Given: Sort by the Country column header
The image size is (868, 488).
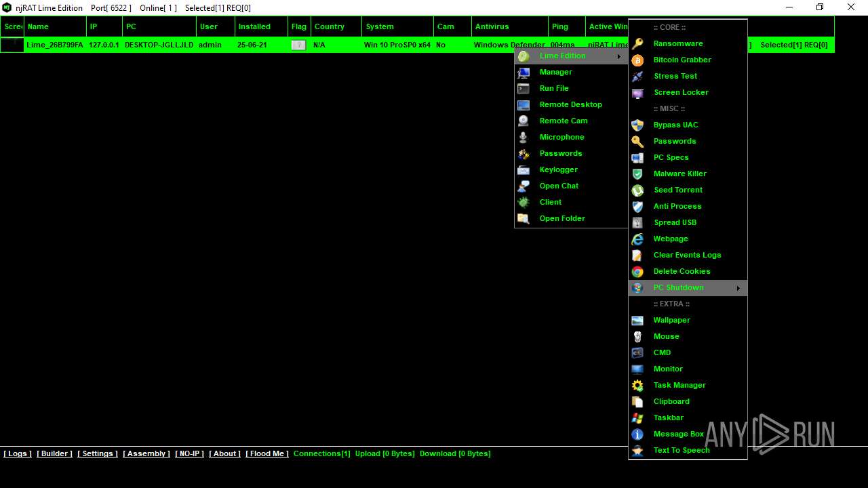Looking at the screenshot, I should [336, 26].
